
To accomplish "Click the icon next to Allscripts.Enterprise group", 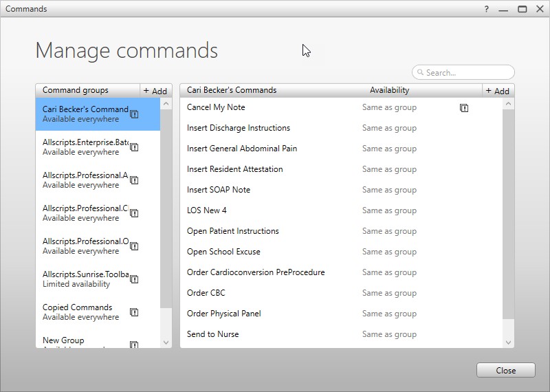I will (134, 147).
